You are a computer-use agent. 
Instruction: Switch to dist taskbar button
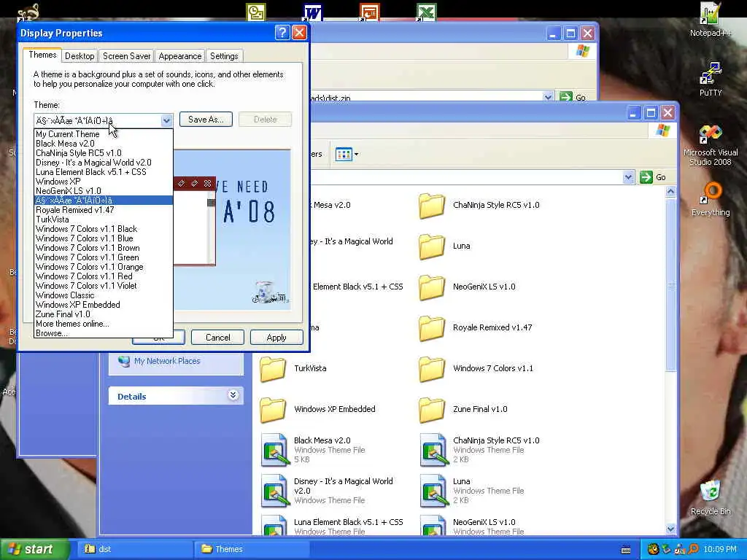133,549
